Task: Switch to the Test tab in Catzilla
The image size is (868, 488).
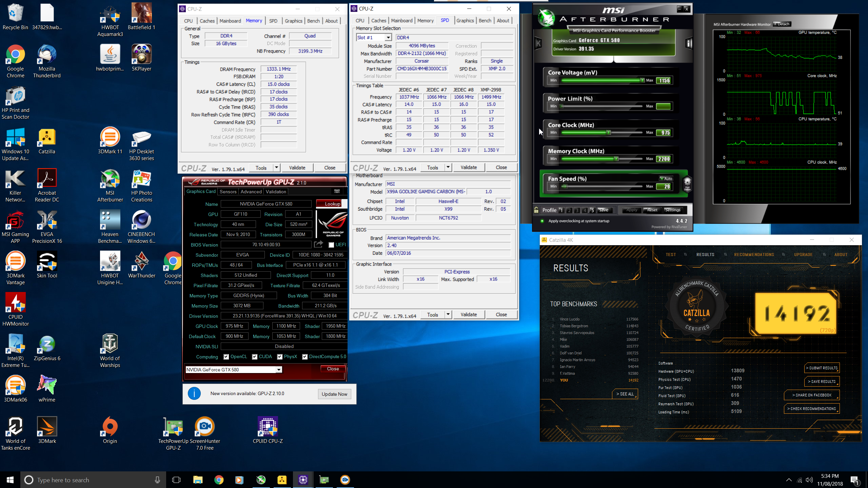Action: tap(670, 254)
